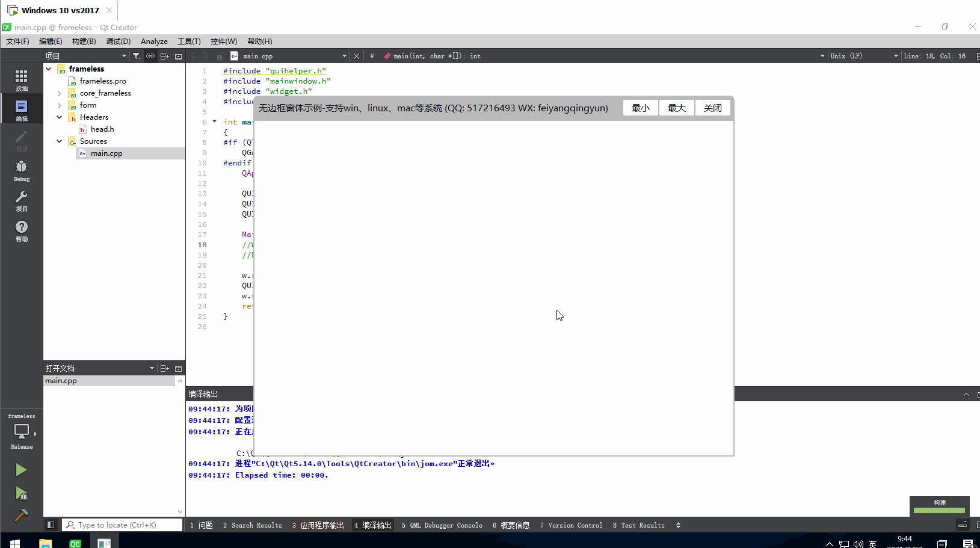Click the 最小 button in frameless window

tap(641, 108)
